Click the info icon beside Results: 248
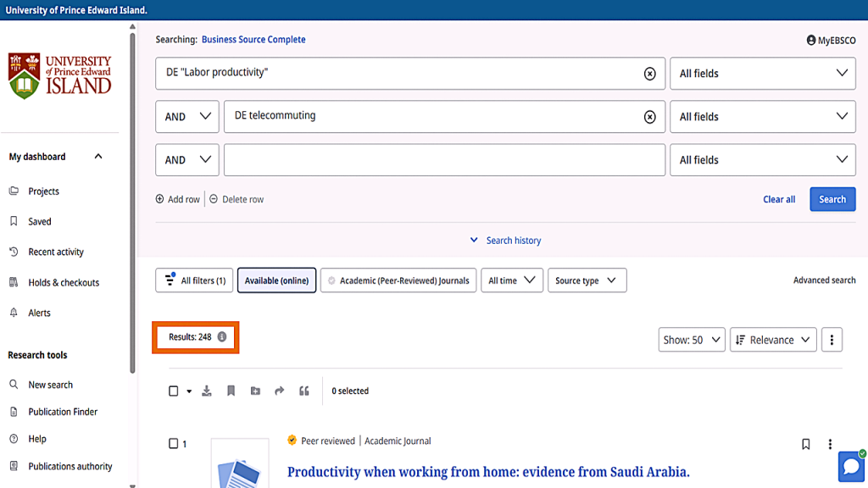 [x=222, y=337]
